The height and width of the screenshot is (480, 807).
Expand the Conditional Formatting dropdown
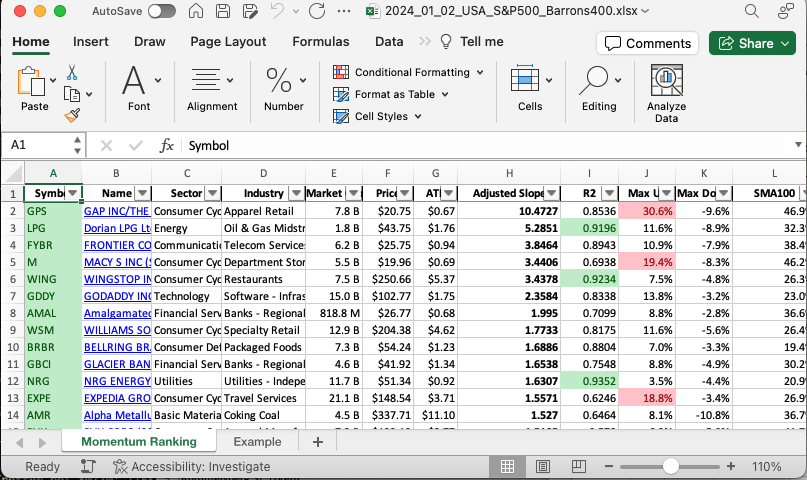480,72
